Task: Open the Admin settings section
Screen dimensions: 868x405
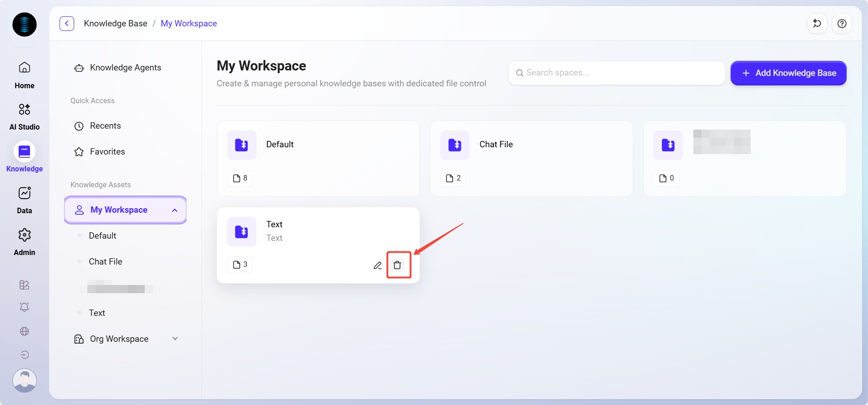Action: [25, 242]
